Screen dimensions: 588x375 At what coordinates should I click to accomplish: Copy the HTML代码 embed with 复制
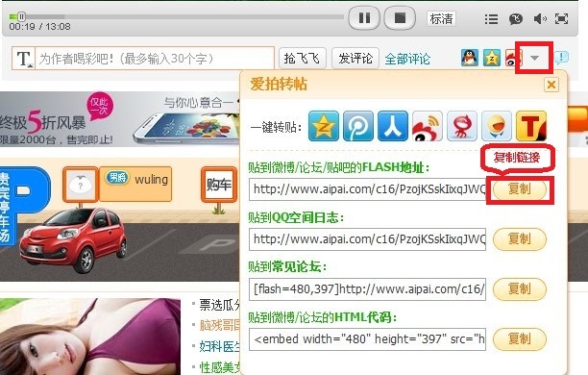coord(520,339)
